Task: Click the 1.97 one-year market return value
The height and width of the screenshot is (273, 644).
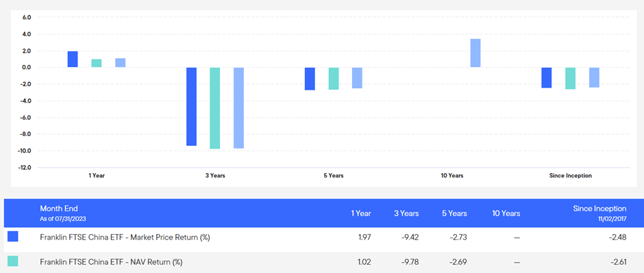Action: tap(364, 237)
